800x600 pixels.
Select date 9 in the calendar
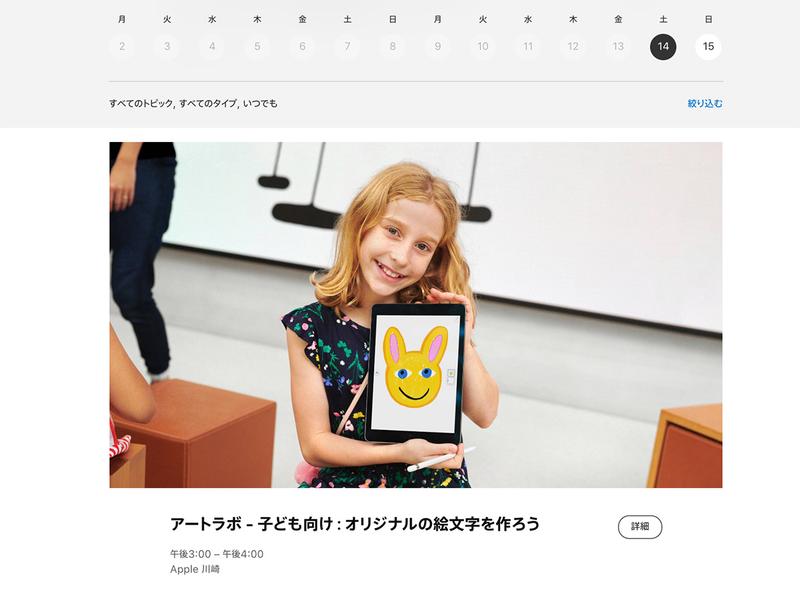point(438,46)
